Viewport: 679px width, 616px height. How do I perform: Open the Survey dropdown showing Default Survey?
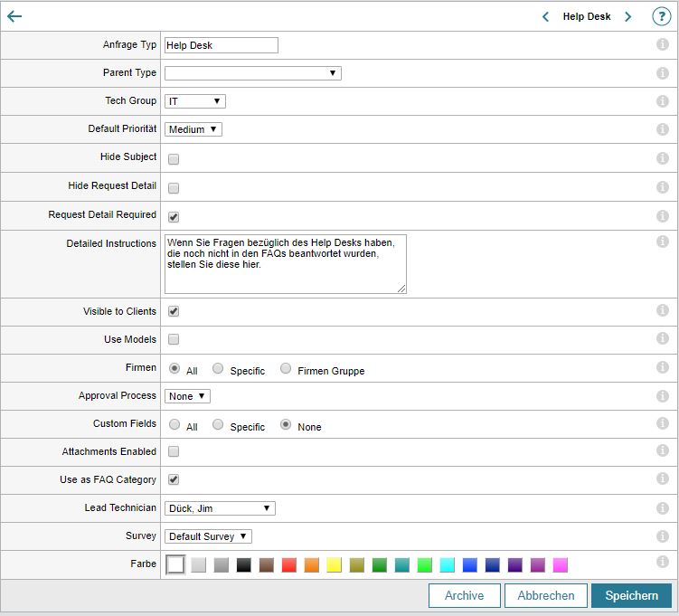point(208,536)
